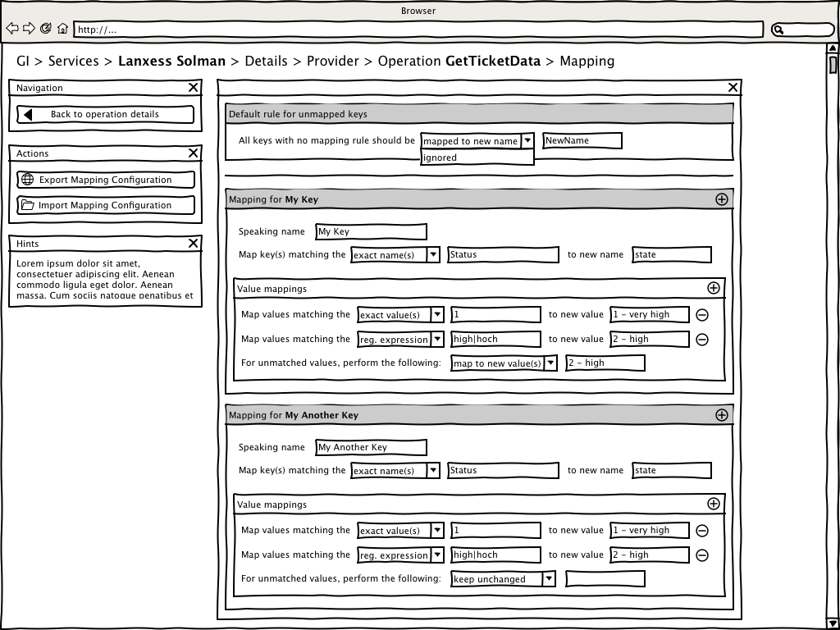Click plus icon in Mapping for My Another Key header

pyautogui.click(x=722, y=415)
